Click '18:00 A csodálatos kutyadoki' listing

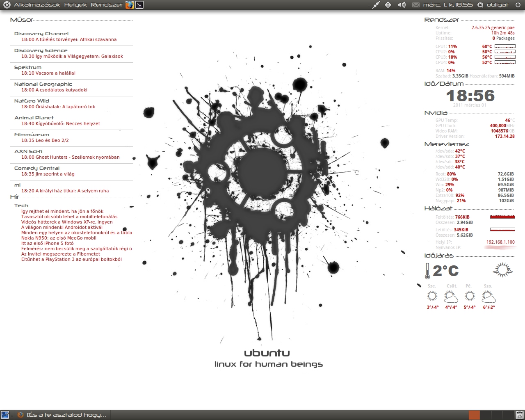[x=54, y=90]
